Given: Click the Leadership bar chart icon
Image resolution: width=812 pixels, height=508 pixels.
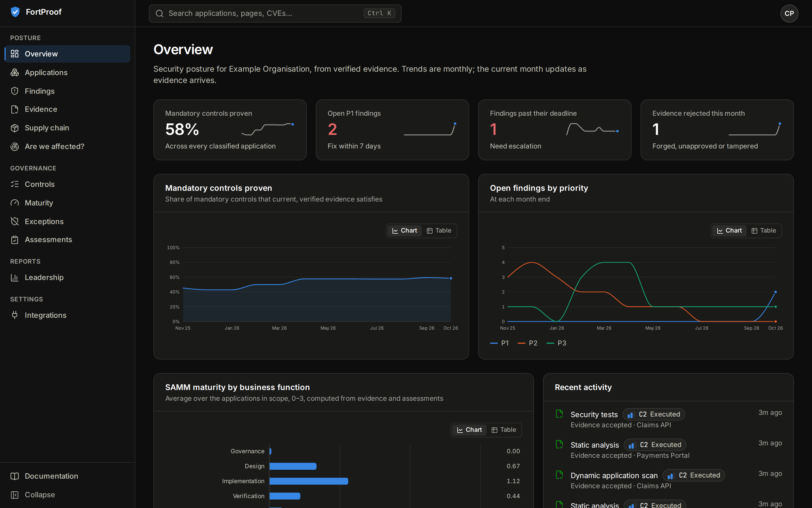Looking at the screenshot, I should 14,277.
